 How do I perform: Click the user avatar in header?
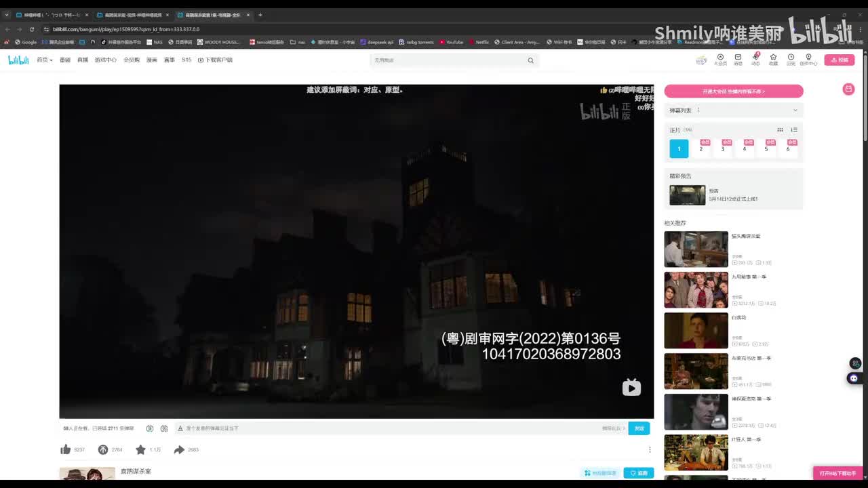701,60
